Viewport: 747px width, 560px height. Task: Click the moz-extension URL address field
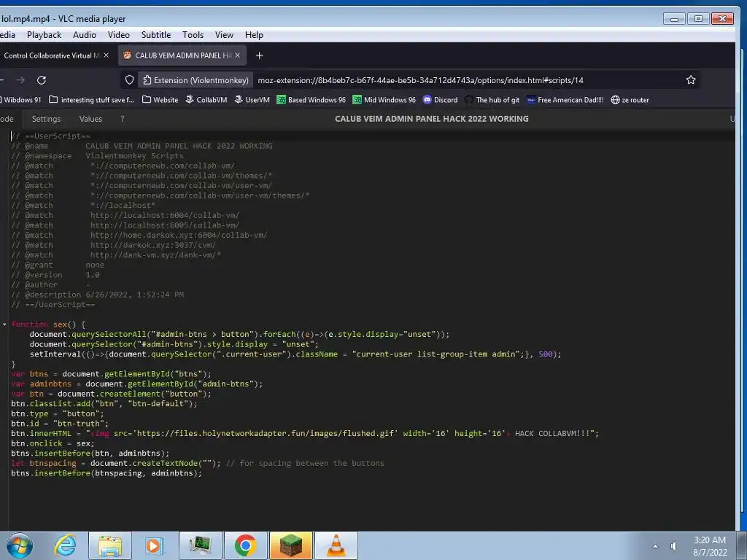pyautogui.click(x=420, y=80)
